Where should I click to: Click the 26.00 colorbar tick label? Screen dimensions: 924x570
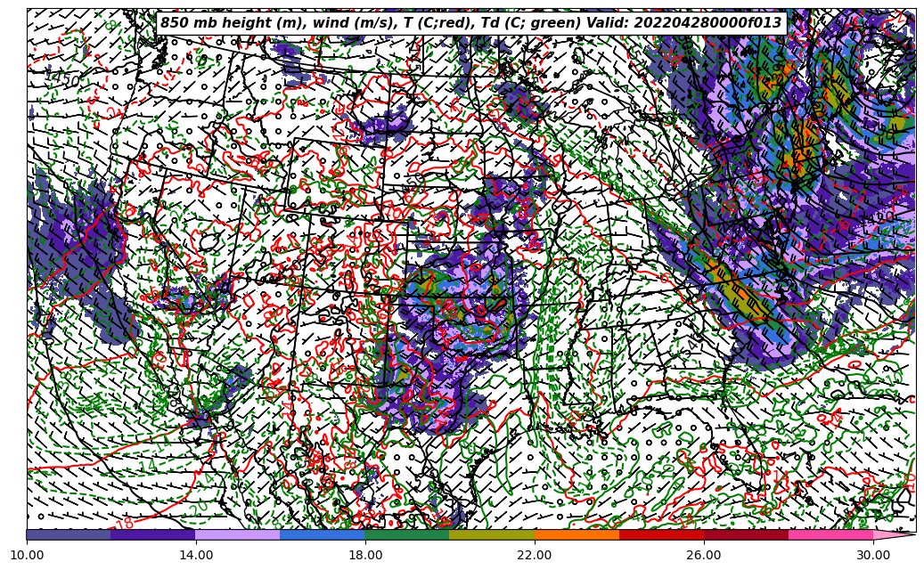704,555
